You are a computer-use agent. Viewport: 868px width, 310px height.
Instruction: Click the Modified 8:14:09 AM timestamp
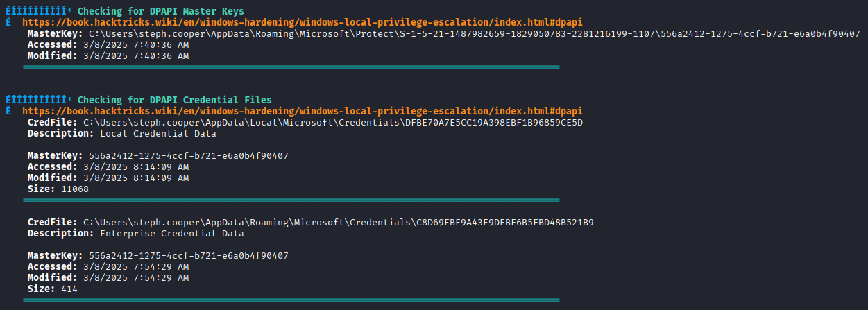click(x=135, y=178)
